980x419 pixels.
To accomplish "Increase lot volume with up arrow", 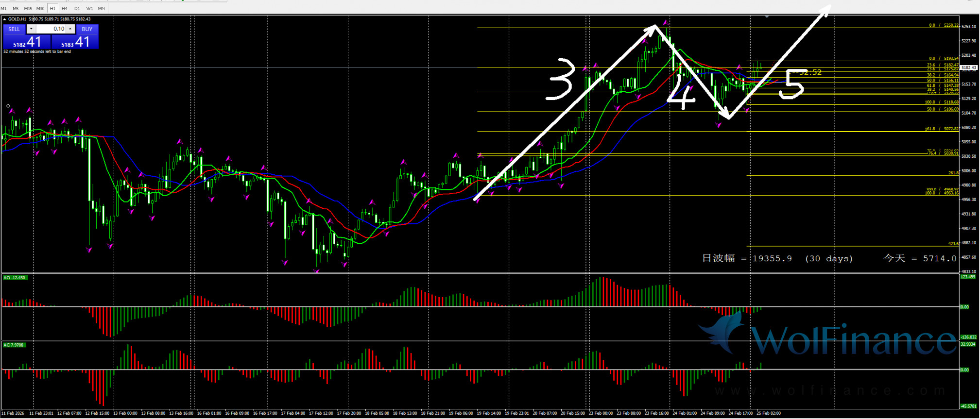I will [70, 29].
